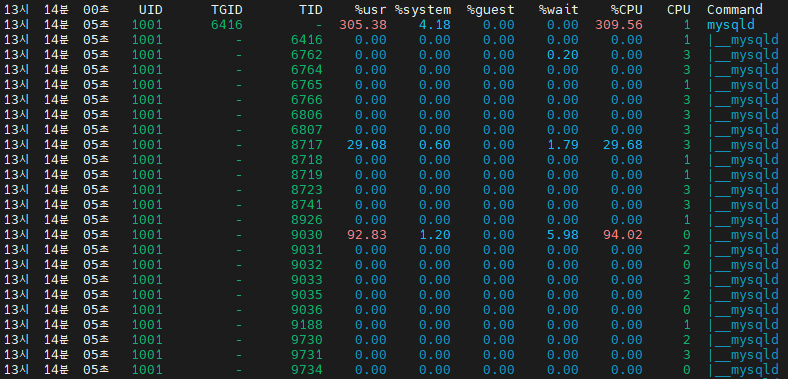This screenshot has width=788, height=379.
Task: Select thread ID 6762
Action: click(x=307, y=55)
